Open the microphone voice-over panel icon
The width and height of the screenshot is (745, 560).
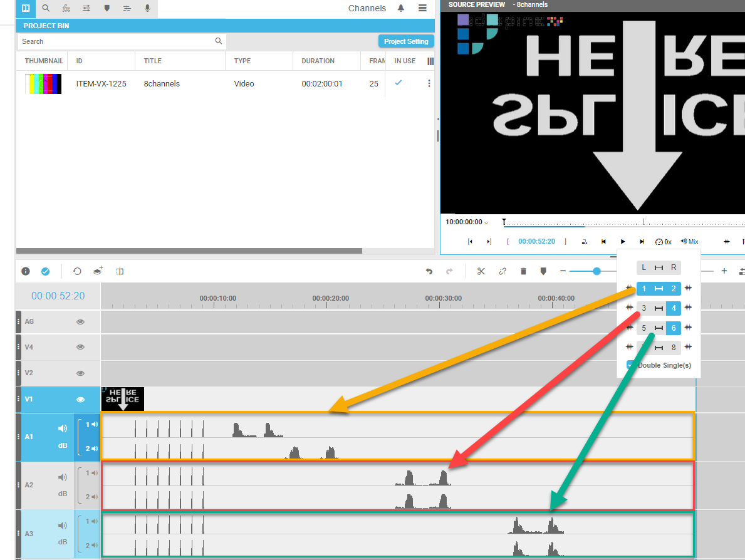[x=147, y=8]
